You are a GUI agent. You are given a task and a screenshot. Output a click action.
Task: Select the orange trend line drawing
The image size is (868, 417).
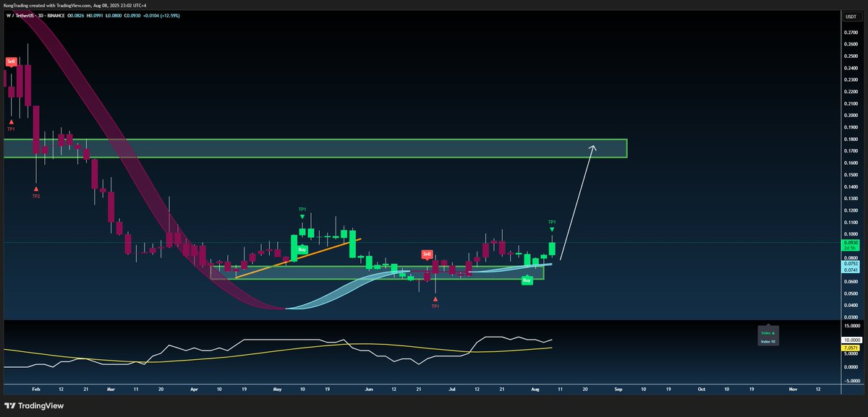pos(298,258)
